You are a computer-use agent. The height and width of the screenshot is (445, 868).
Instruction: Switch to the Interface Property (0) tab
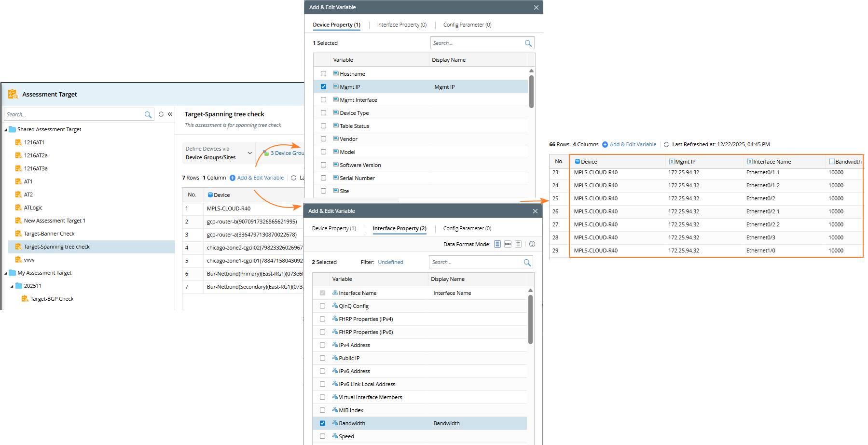(x=402, y=25)
